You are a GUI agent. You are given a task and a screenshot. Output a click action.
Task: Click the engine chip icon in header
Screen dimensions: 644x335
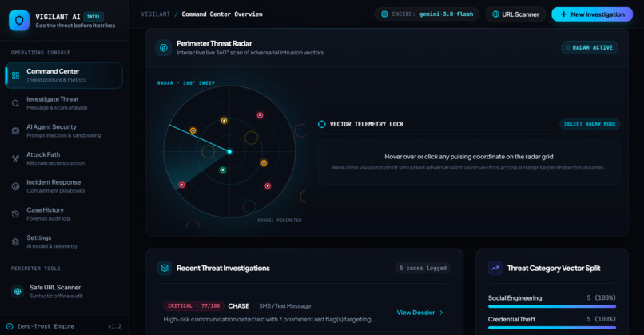pyautogui.click(x=384, y=14)
